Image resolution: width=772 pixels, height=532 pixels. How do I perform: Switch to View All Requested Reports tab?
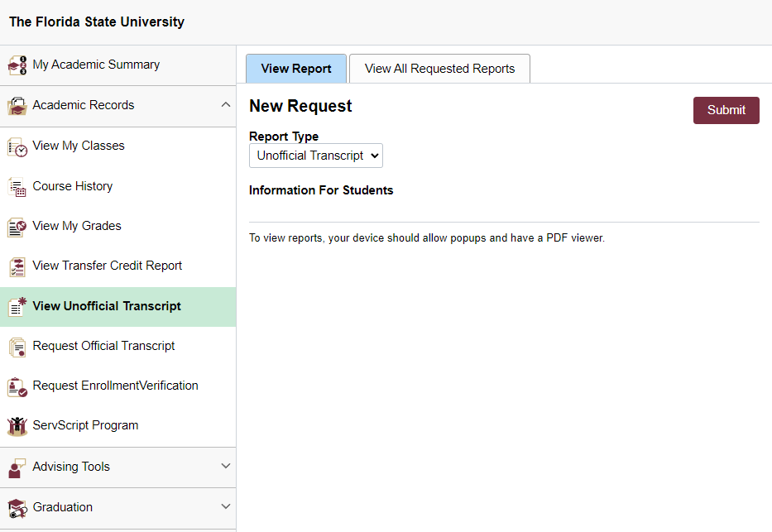click(x=439, y=68)
